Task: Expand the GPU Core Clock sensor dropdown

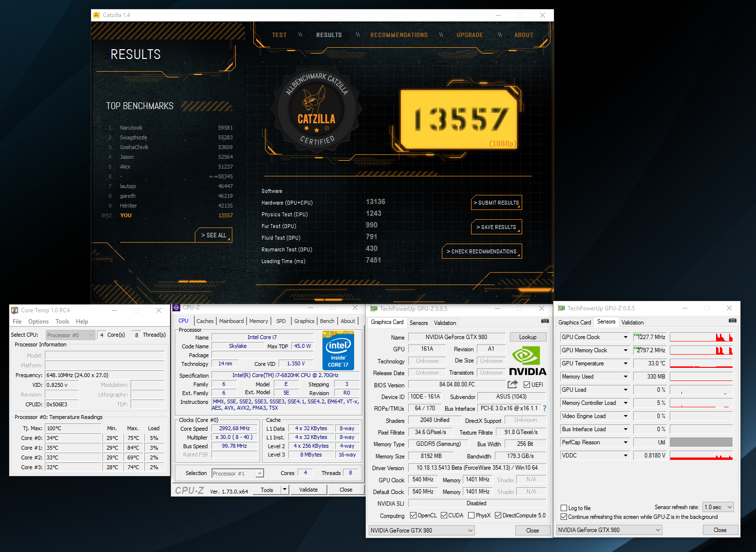Action: (626, 337)
